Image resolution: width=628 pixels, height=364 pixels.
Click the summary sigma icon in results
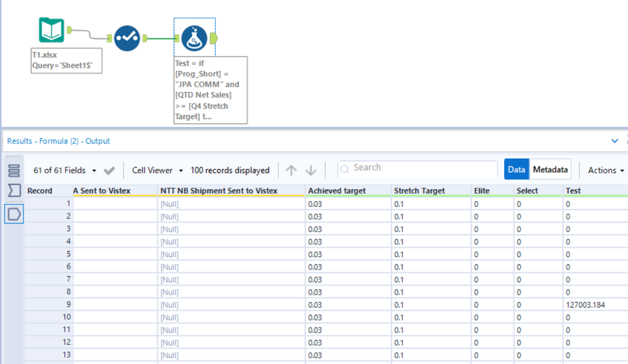14,191
